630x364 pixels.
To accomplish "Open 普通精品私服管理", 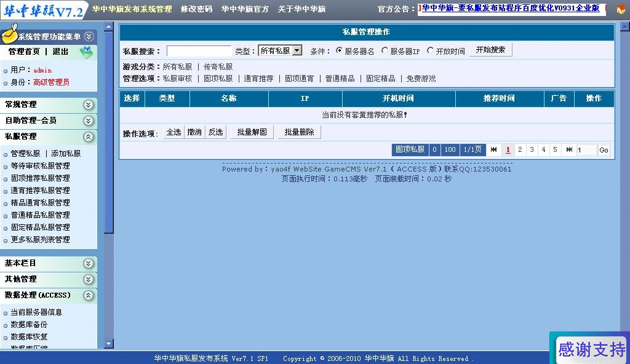I will point(40,215).
